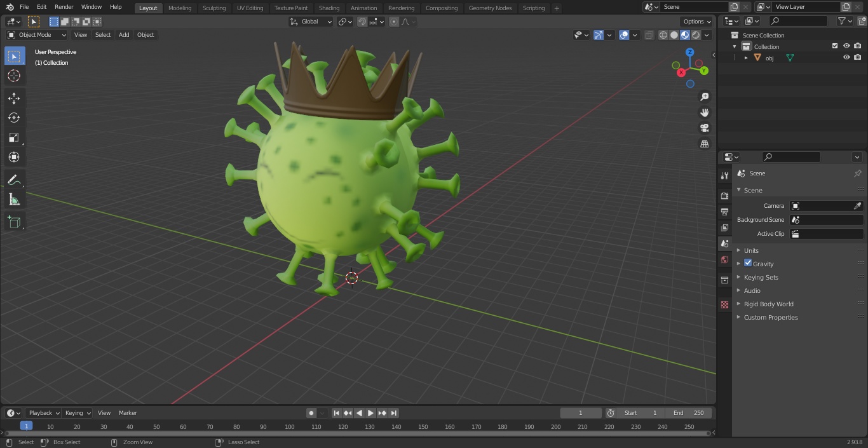Viewport: 868px width, 448px height.
Task: Select the Annotate pencil tool
Action: [15, 180]
